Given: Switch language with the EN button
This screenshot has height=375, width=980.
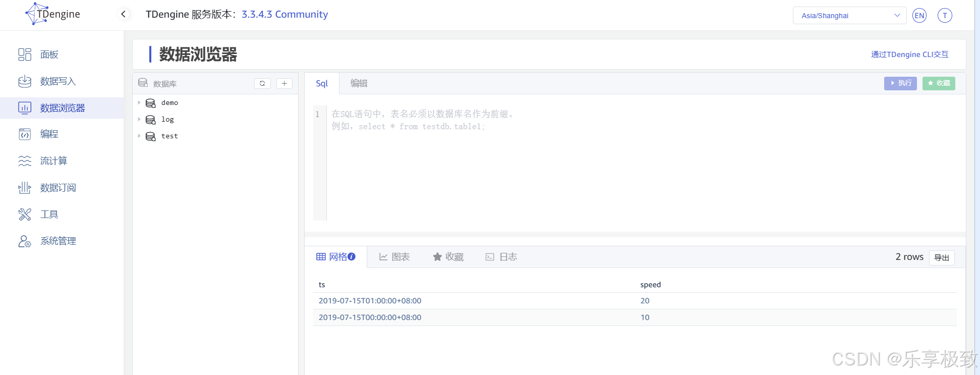Looking at the screenshot, I should point(919,16).
